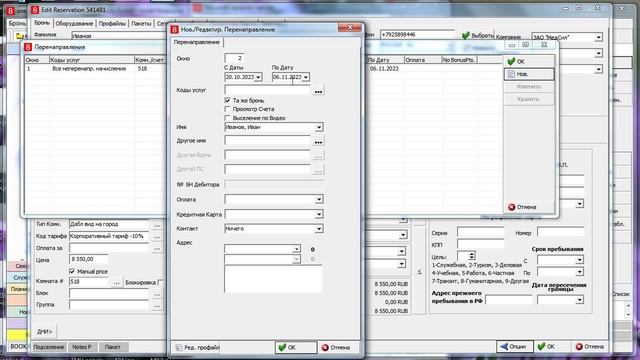Viewport: 640px width, 360px height.
Task: Toggle the Та же бронь checkbox
Action: tap(227, 100)
